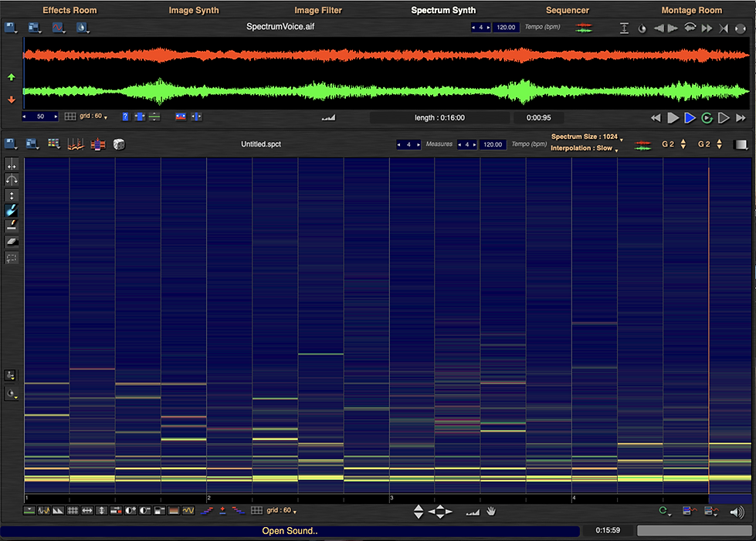Viewport: 756px width, 541px height.
Task: Click the spectrum 120.00 tempo field
Action: point(492,144)
